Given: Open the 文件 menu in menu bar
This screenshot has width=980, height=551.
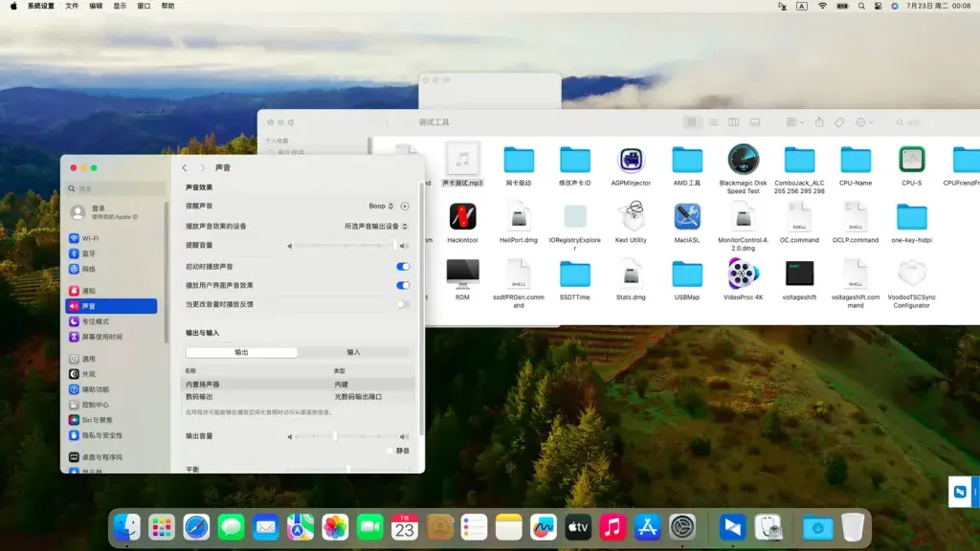Looking at the screenshot, I should [x=72, y=6].
